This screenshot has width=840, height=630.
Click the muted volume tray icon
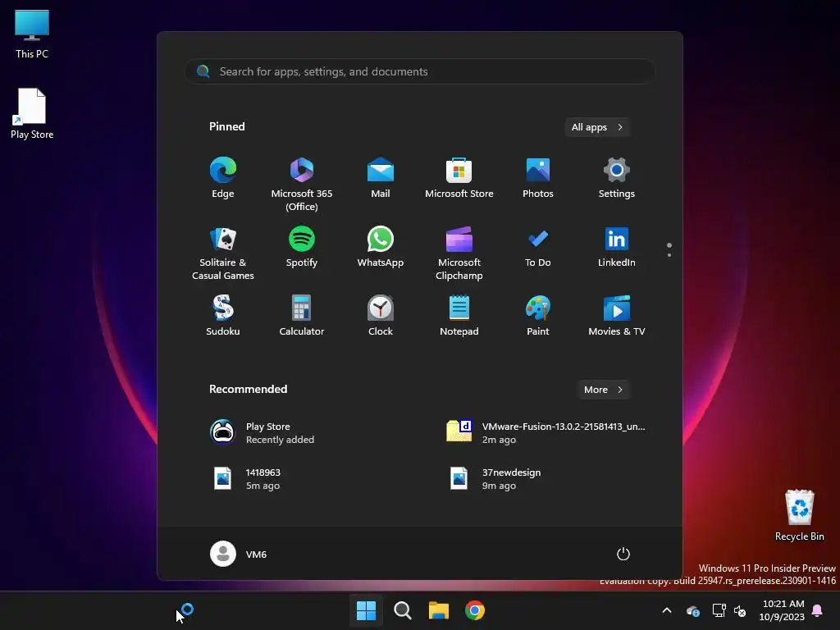pyautogui.click(x=741, y=610)
